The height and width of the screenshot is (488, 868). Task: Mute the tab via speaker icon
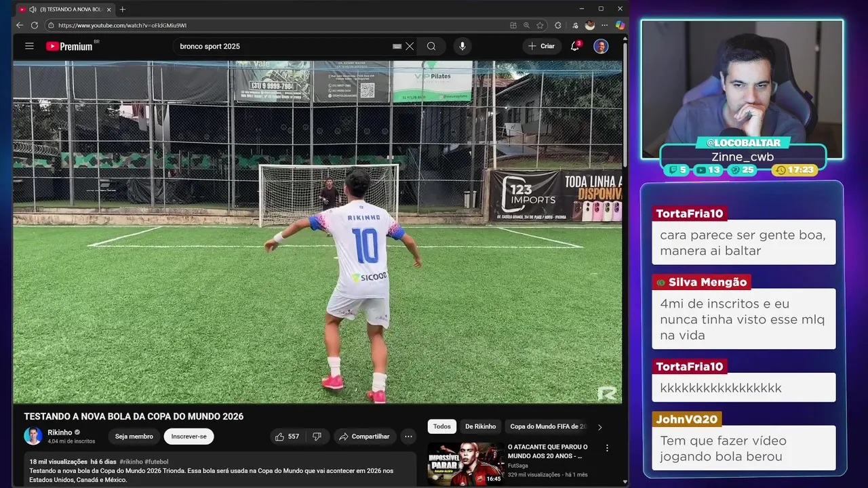click(33, 9)
